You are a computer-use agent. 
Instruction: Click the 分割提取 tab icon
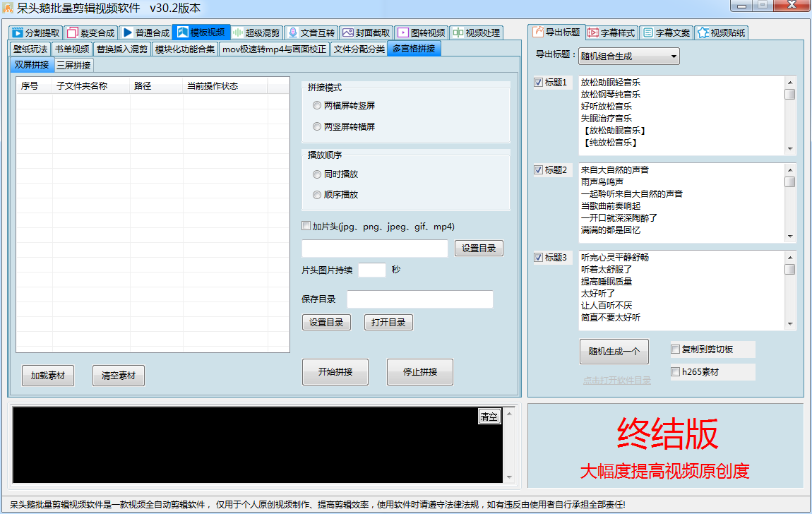click(18, 32)
